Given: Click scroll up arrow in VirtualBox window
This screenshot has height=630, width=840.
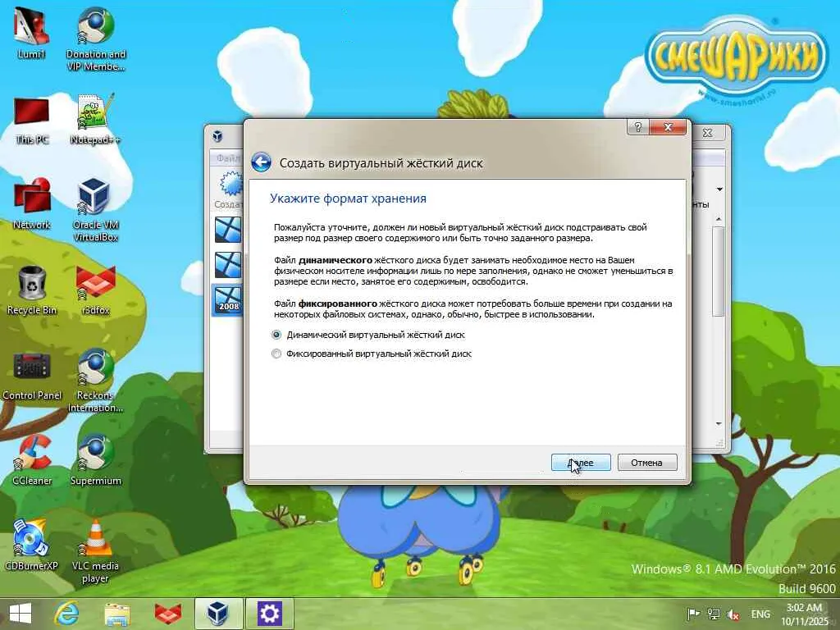Looking at the screenshot, I should pyautogui.click(x=719, y=219).
